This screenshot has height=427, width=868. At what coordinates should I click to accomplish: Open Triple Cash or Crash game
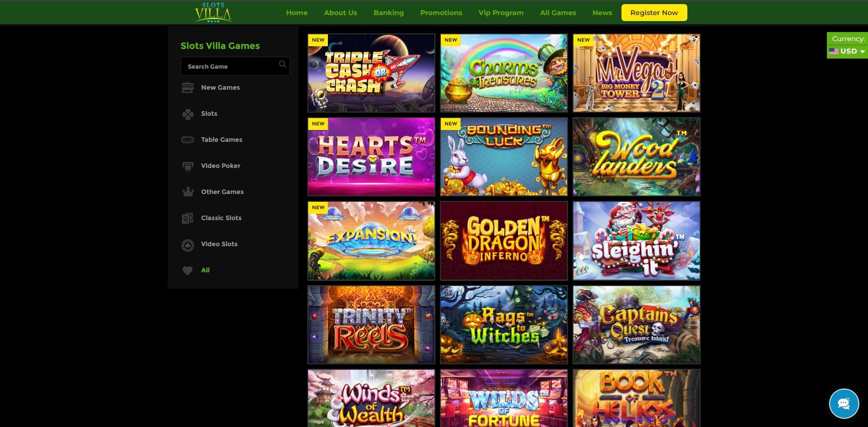pyautogui.click(x=371, y=73)
